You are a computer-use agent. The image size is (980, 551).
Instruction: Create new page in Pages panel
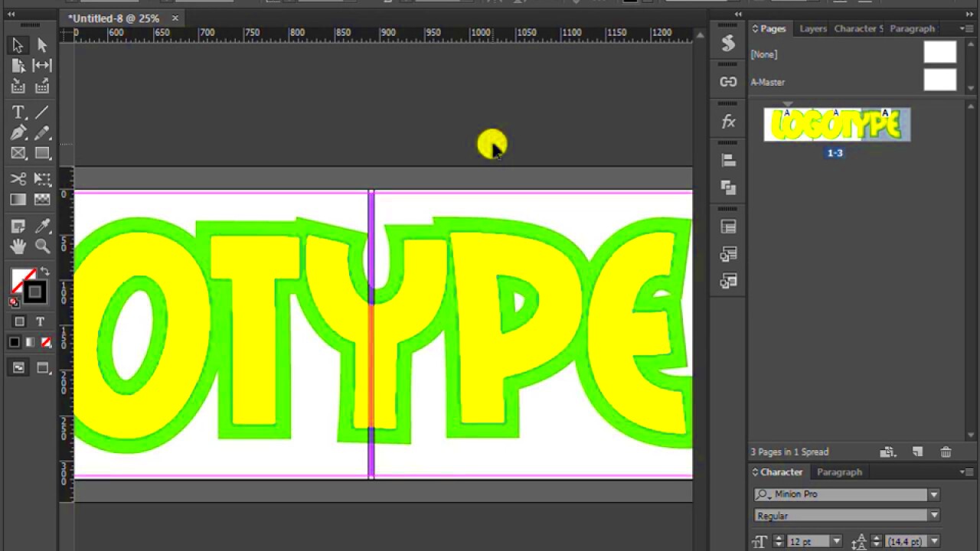coord(917,452)
